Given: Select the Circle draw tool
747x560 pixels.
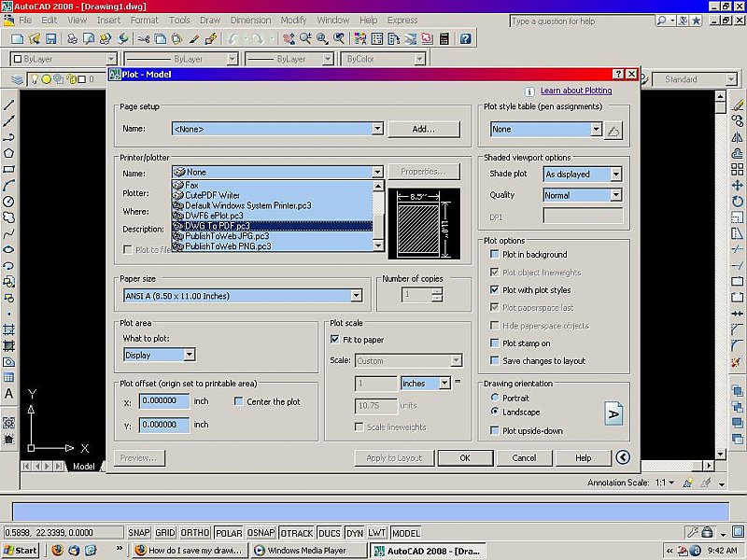Looking at the screenshot, I should click(9, 202).
